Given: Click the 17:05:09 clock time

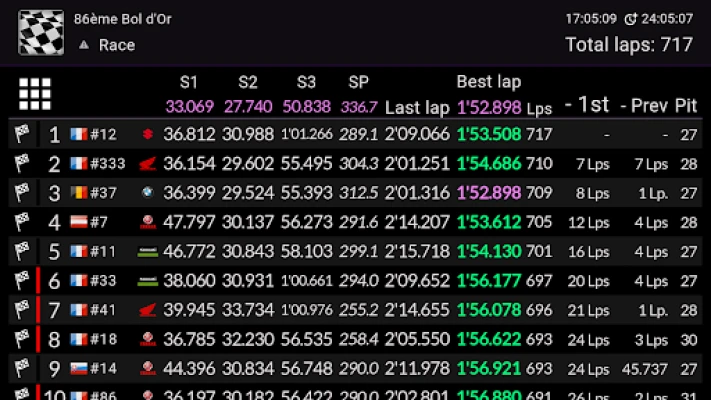Looking at the screenshot, I should click(x=591, y=19).
